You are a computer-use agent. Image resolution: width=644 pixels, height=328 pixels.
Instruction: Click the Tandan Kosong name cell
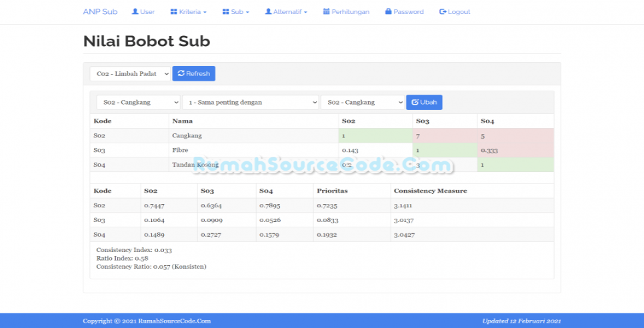tap(253, 165)
